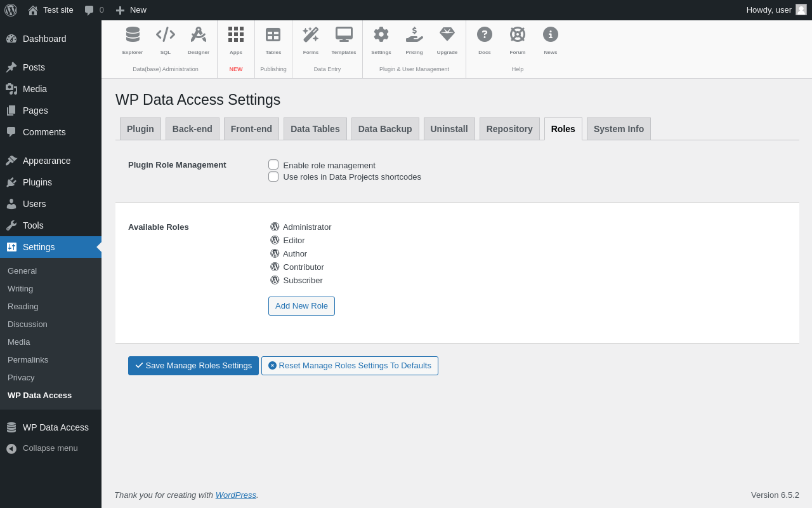Viewport: 812px width, 508px height.
Task: Switch to the Data Backup tab
Action: [x=385, y=129]
